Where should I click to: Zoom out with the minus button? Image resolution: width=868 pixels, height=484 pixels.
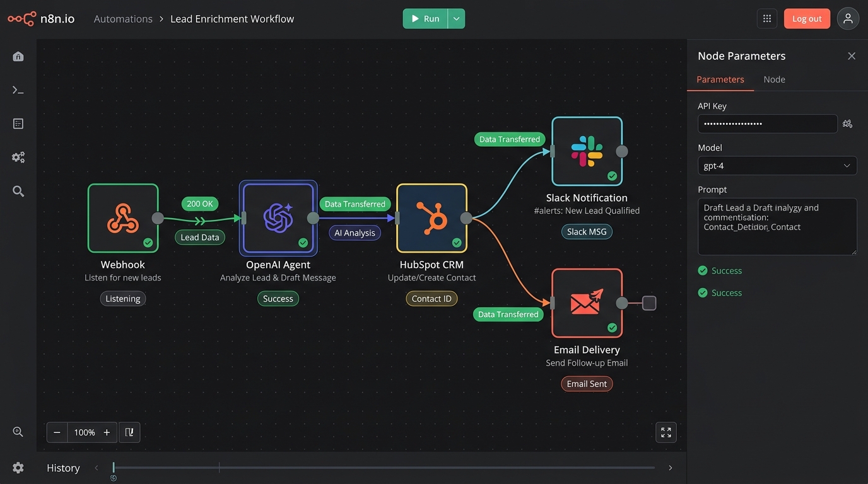pos(57,432)
